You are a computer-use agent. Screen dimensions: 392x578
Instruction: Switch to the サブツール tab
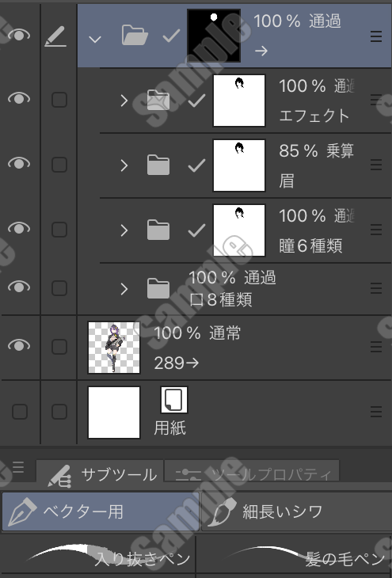tap(100, 475)
